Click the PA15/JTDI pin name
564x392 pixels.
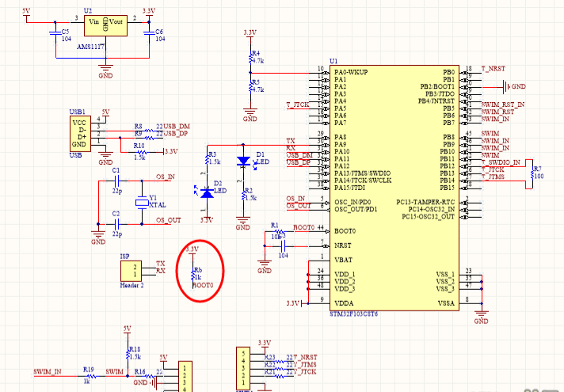pos(349,188)
